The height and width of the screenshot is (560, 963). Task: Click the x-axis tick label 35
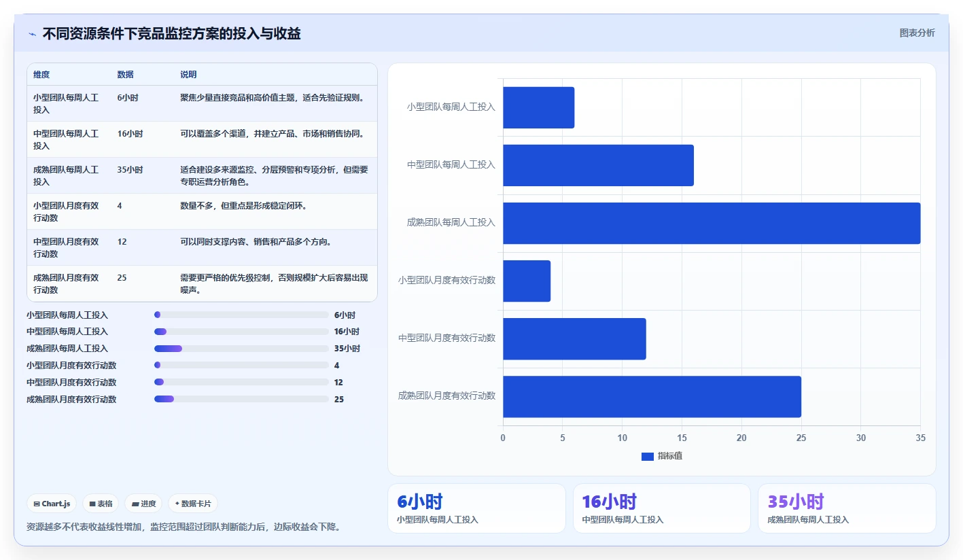(x=920, y=438)
